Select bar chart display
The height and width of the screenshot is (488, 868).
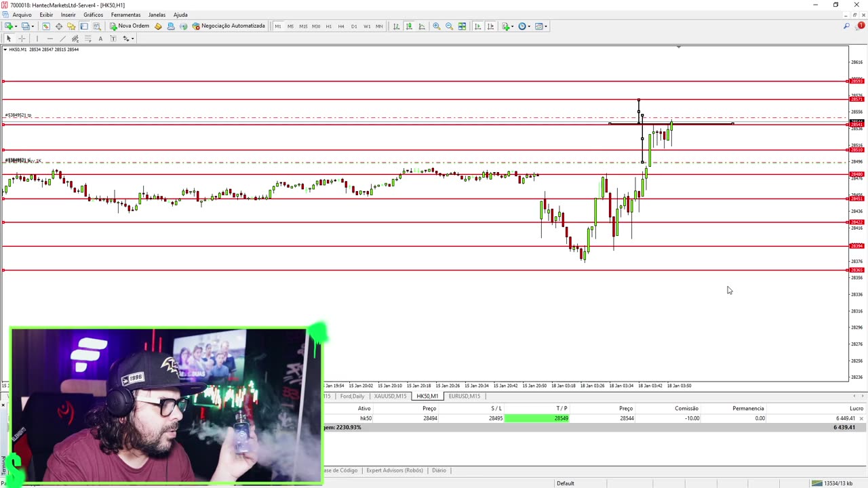(397, 26)
